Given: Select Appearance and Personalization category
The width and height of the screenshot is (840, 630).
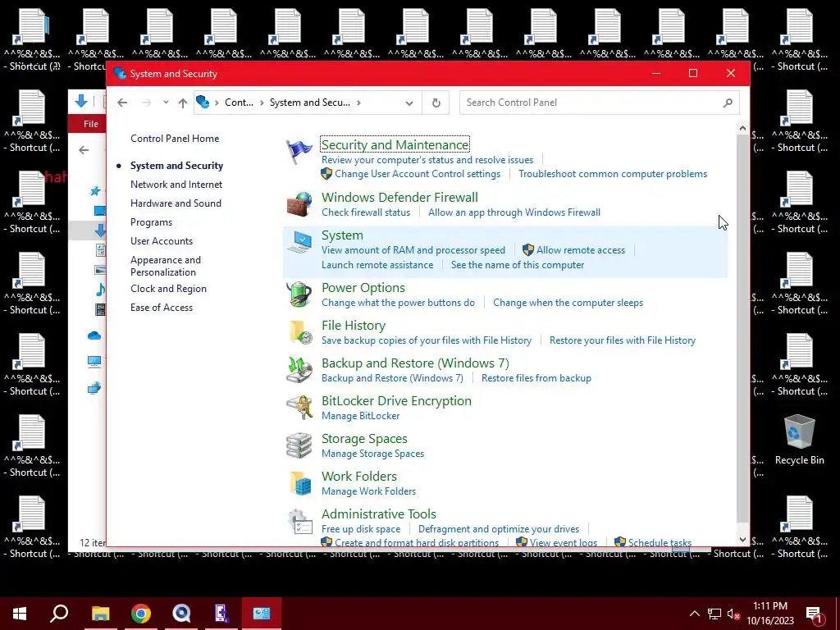Looking at the screenshot, I should pyautogui.click(x=166, y=266).
